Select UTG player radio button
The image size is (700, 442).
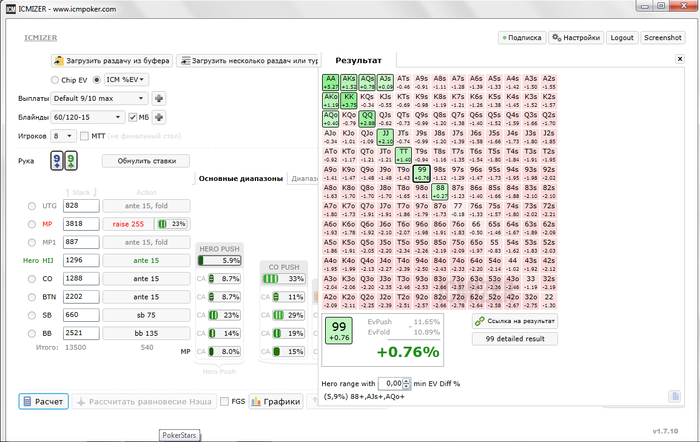click(32, 206)
